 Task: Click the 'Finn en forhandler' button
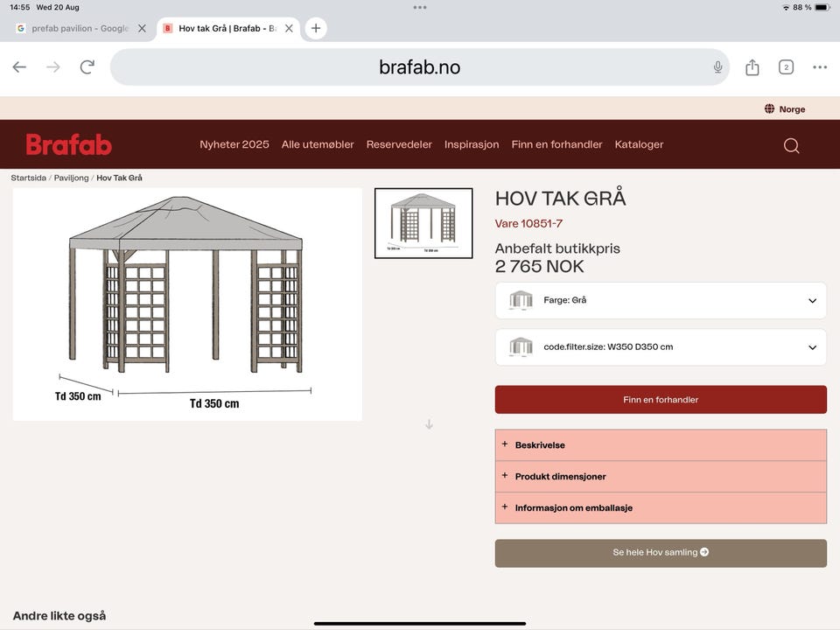[661, 399]
